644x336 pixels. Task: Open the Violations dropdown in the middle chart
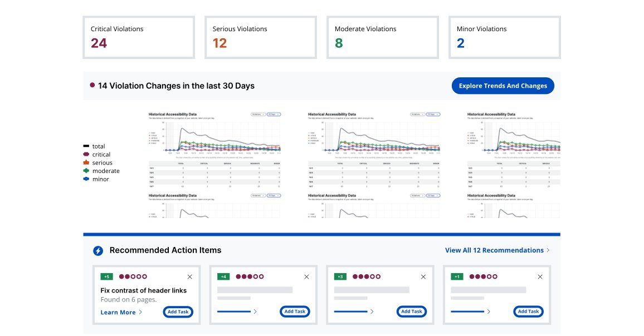[x=418, y=115]
